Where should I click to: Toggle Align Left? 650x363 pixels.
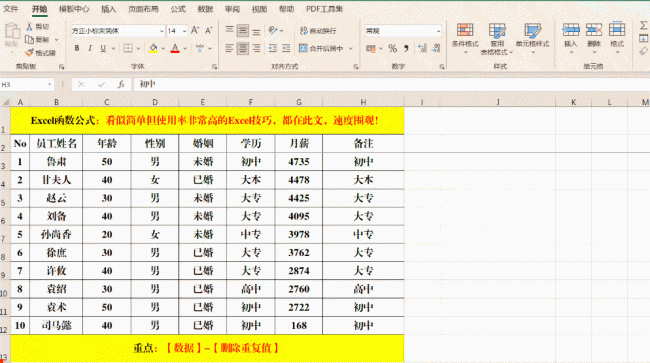[x=229, y=48]
